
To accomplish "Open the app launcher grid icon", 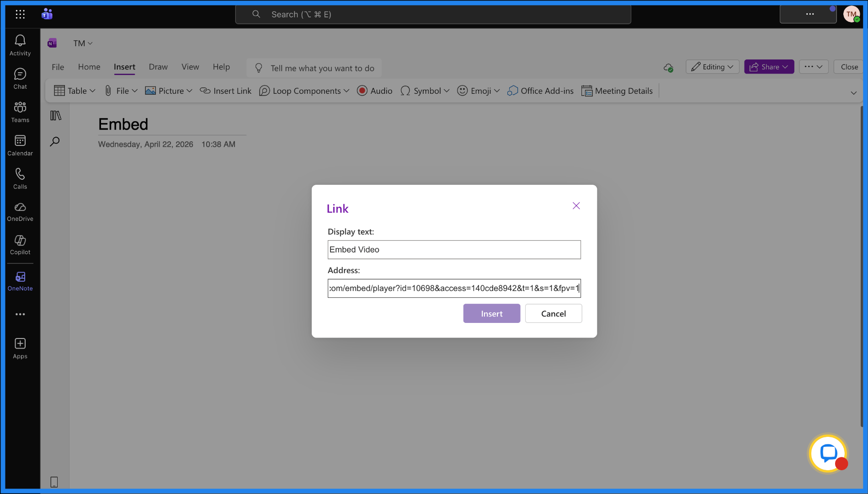I will 20,14.
